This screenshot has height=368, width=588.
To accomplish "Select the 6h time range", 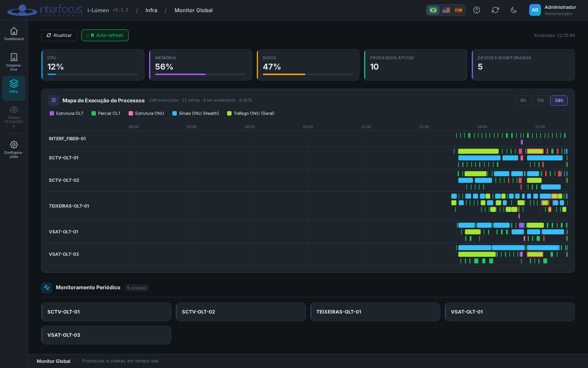I will [x=523, y=100].
